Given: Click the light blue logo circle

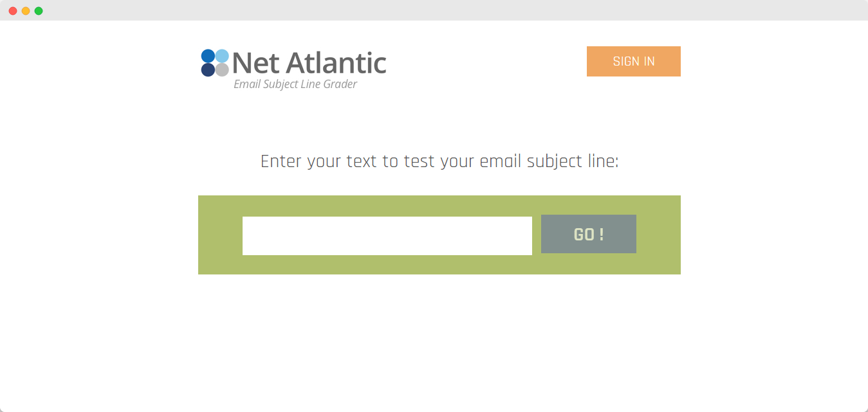Looking at the screenshot, I should (x=222, y=56).
